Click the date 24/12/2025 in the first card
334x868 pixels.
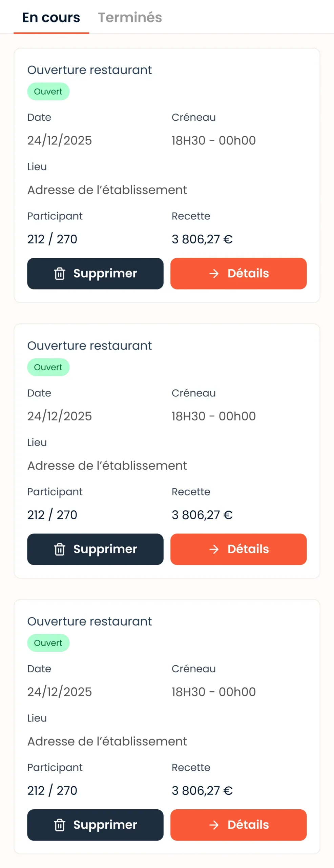pyautogui.click(x=60, y=140)
